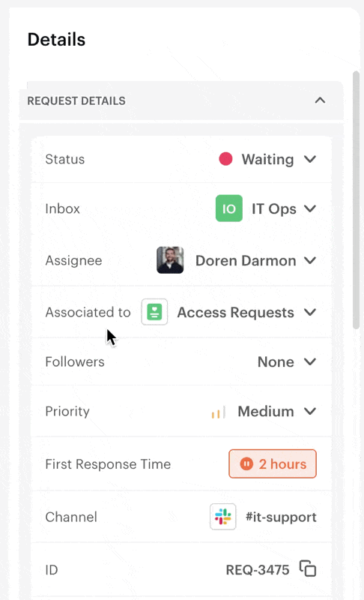Open the Followers None dropdown

tap(287, 361)
